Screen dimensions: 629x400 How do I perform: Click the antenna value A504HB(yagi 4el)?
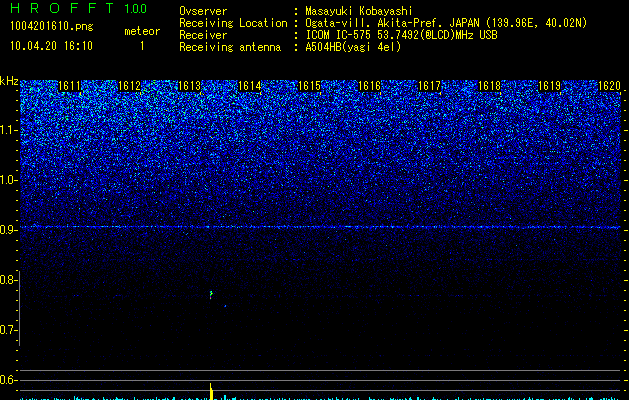353,47
